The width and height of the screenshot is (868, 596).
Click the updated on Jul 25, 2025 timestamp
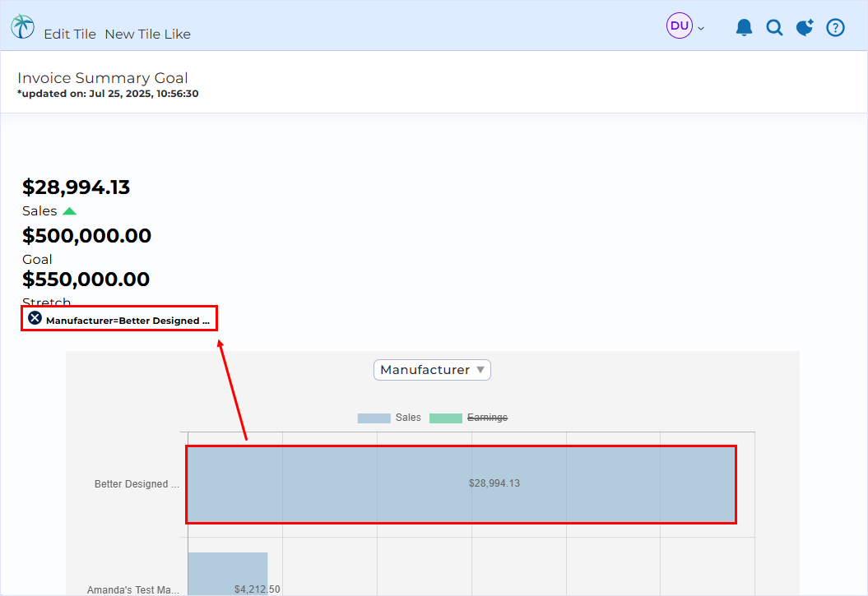click(108, 94)
